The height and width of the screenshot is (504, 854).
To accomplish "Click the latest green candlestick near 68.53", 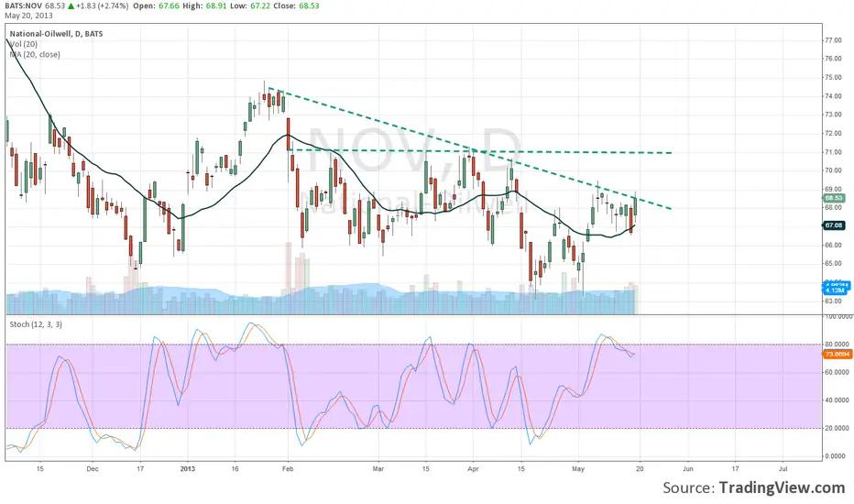I will coord(635,208).
